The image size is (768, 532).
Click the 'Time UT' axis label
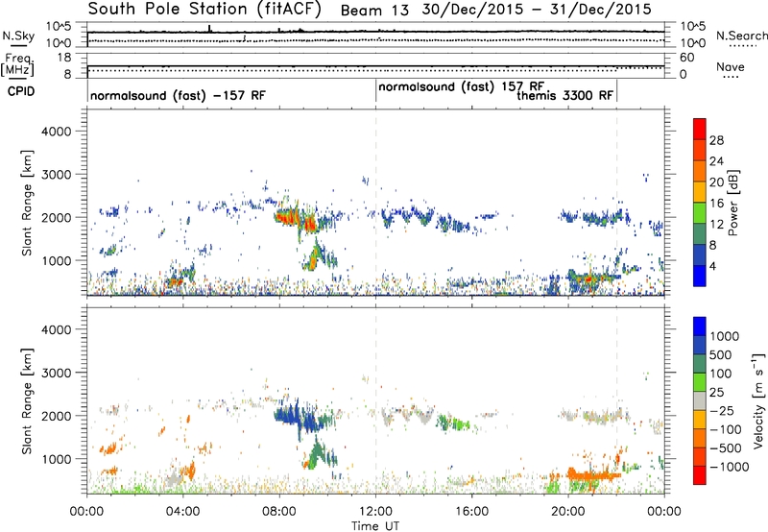coord(375,525)
